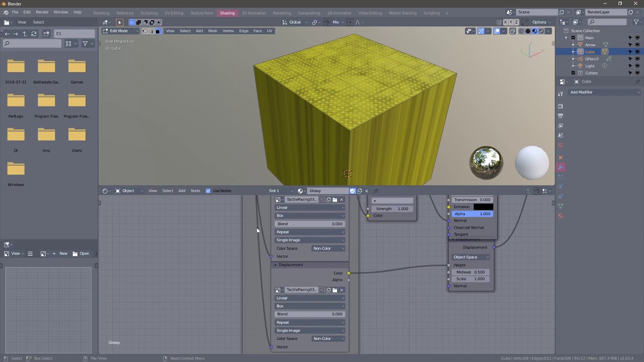Switch to rendered viewport shading
This screenshot has width=644, height=362.
click(x=541, y=31)
